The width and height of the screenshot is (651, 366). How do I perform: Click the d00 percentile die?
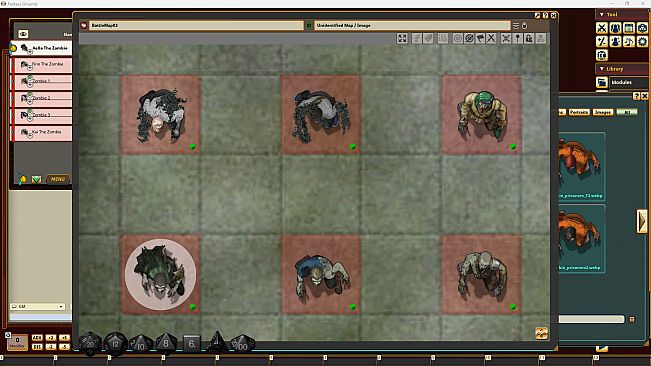tap(242, 344)
